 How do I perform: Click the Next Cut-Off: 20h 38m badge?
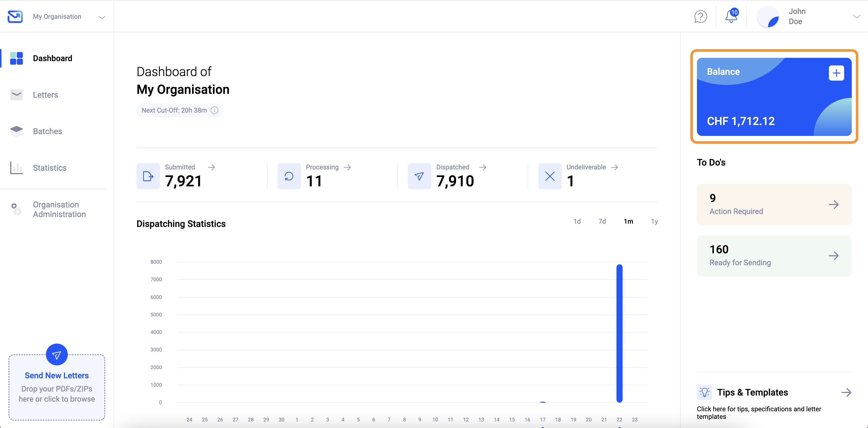pos(180,110)
